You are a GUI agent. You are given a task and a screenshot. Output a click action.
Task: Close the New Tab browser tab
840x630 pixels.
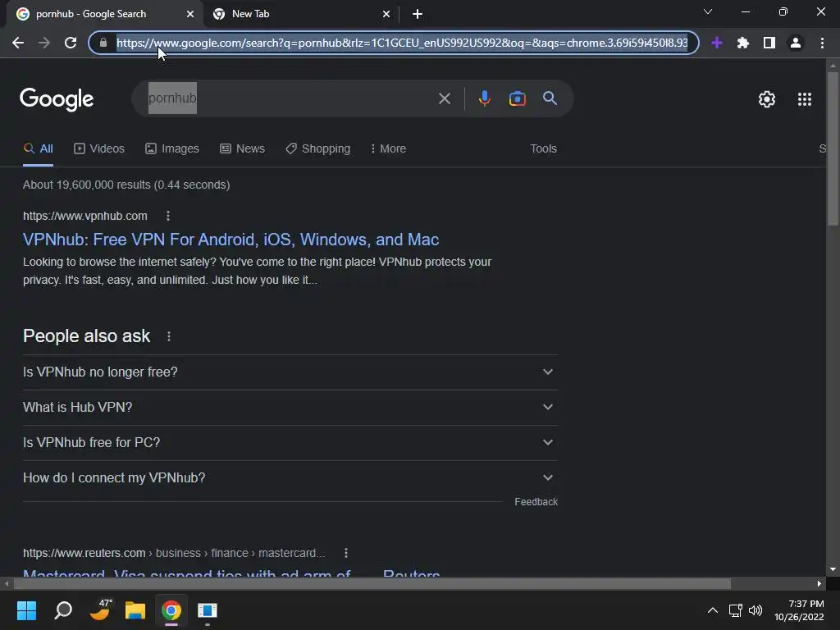(x=386, y=14)
